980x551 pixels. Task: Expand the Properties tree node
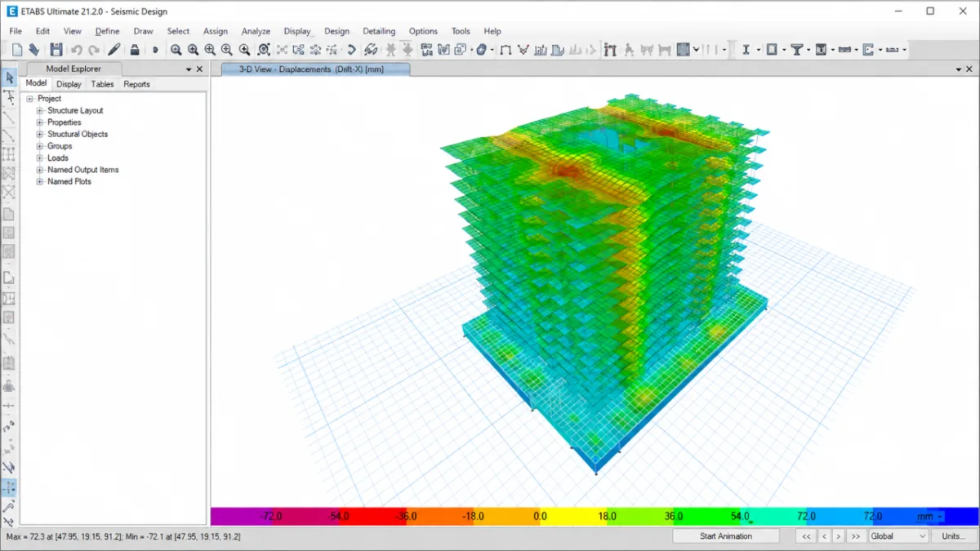(39, 122)
